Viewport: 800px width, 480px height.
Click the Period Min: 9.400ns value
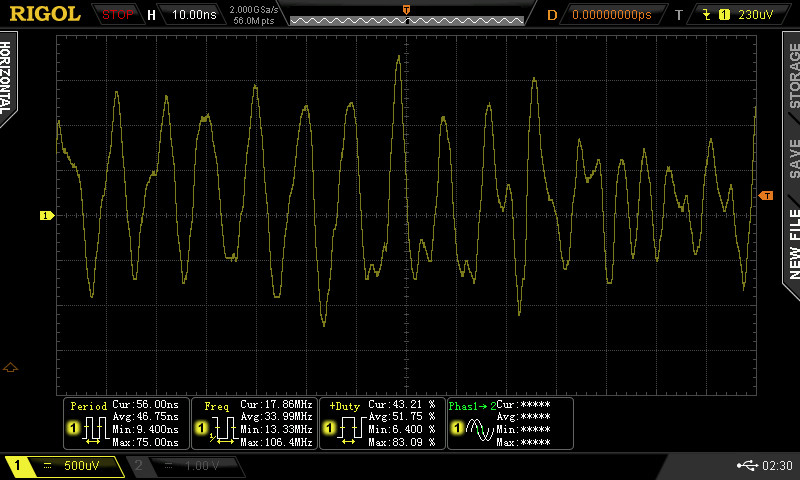tap(145, 430)
